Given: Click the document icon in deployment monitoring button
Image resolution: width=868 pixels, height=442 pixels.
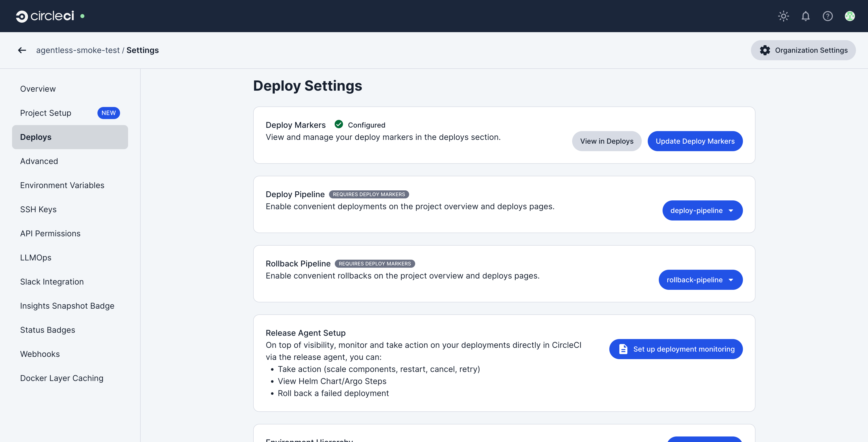Looking at the screenshot, I should 623,349.
